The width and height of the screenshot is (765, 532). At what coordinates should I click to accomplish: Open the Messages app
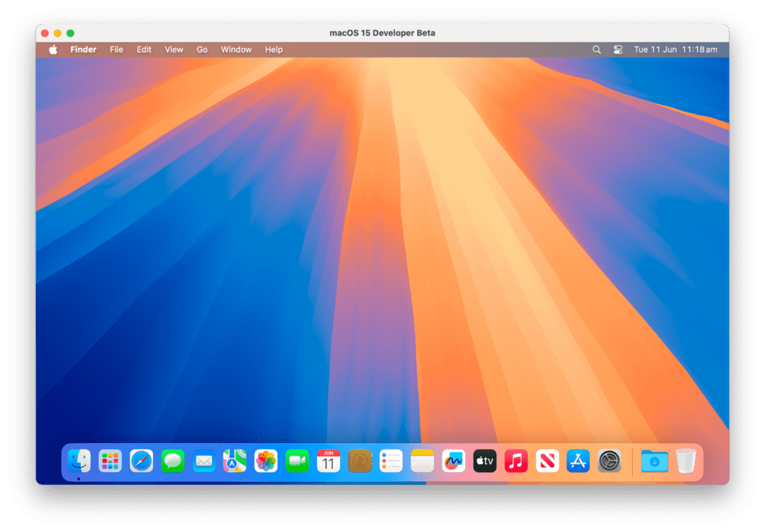tap(172, 461)
